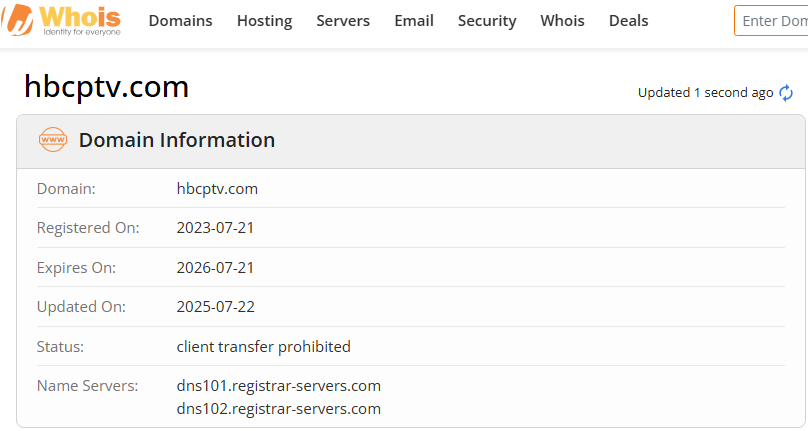Click name server dns101.registrar-servers.com
Screen dimensions: 808x431
[278, 385]
